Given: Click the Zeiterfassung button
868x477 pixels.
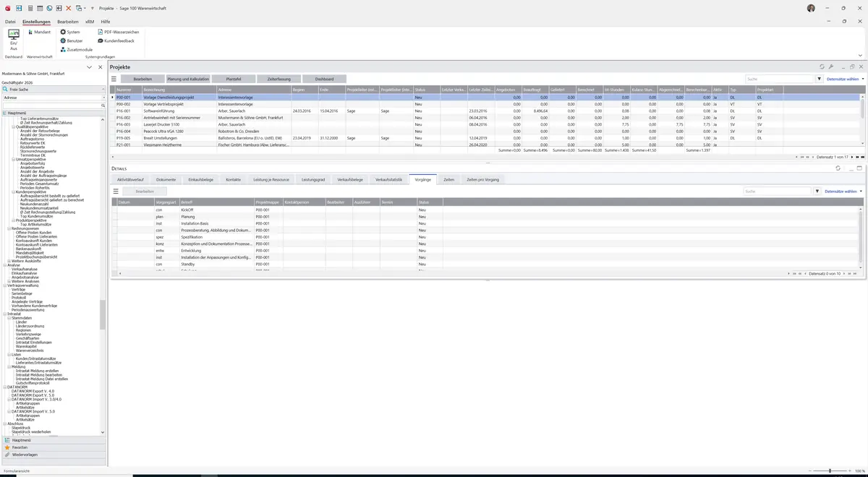Looking at the screenshot, I should [x=279, y=79].
